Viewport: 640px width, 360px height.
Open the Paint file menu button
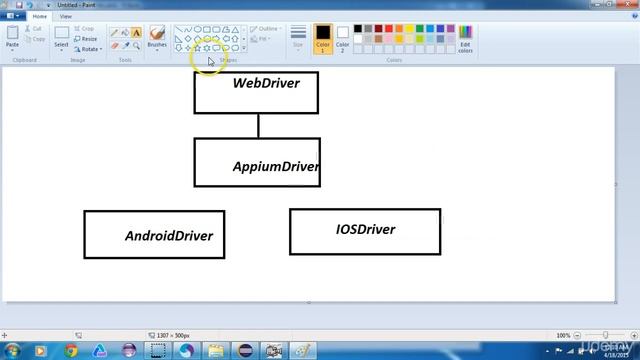click(x=13, y=16)
